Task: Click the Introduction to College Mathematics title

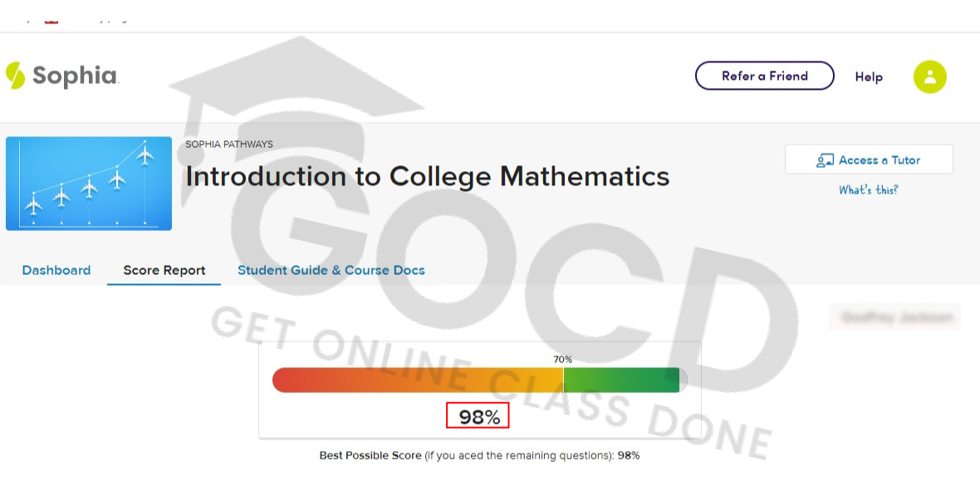Action: tap(427, 176)
